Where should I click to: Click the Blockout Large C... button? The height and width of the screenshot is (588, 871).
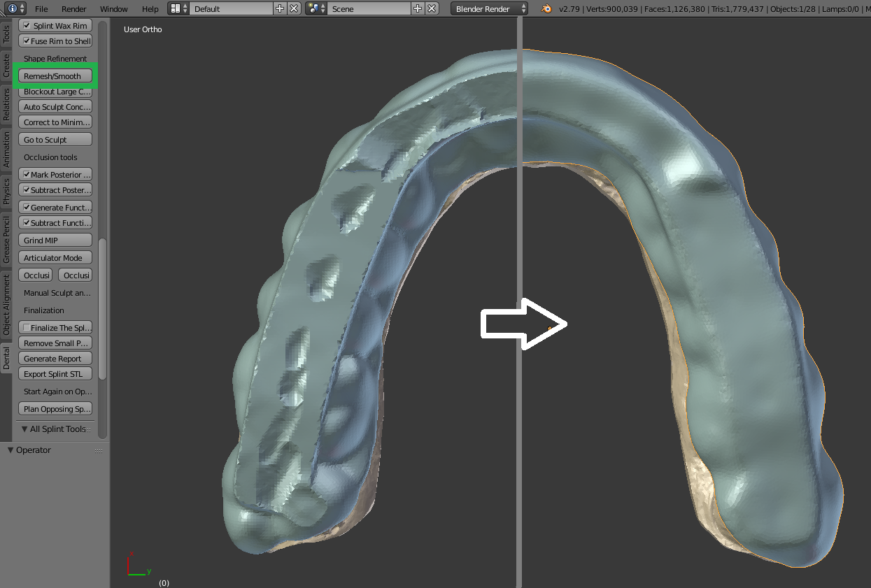click(x=55, y=92)
